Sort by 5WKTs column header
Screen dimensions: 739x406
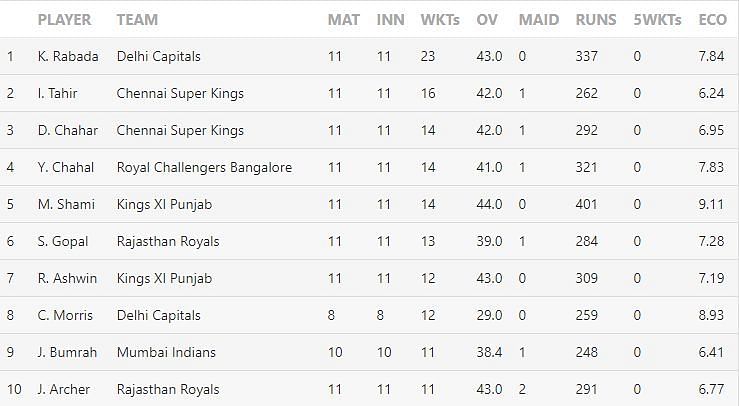pyautogui.click(x=656, y=20)
